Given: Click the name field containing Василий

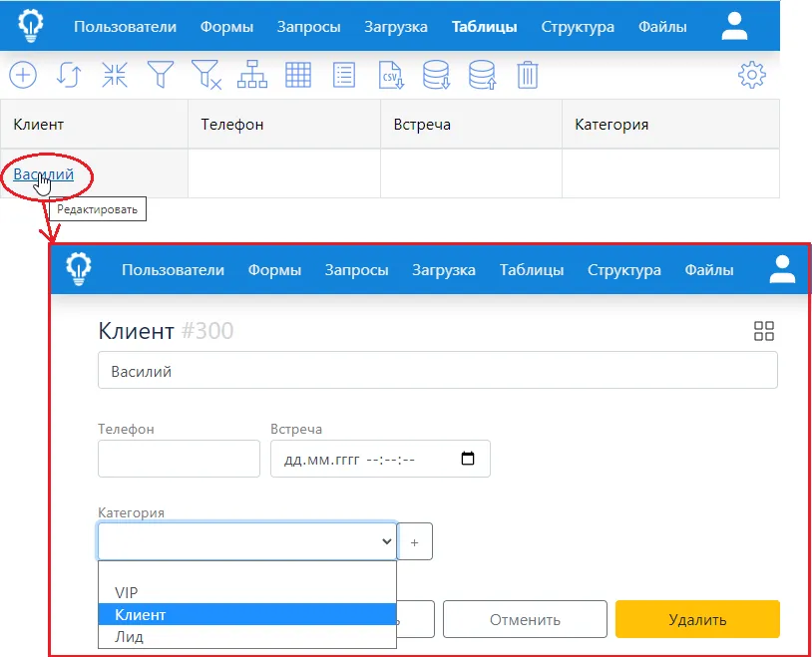Looking at the screenshot, I should pos(438,370).
